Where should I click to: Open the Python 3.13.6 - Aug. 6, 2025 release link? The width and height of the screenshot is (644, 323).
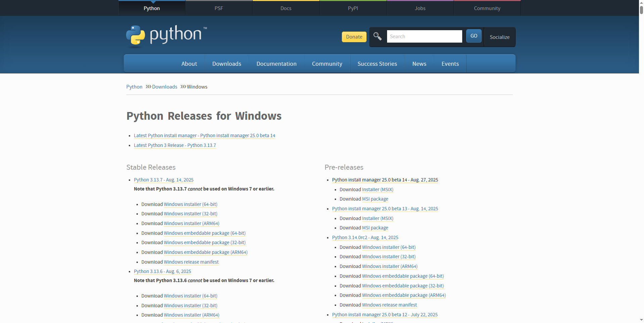pos(162,271)
